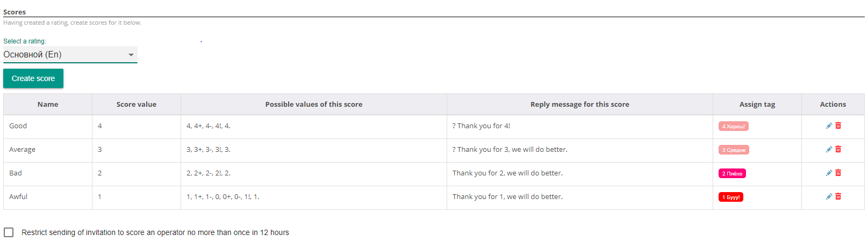Screen dimensions: 868x242
Task: Edit the Average score row
Action: (829, 149)
